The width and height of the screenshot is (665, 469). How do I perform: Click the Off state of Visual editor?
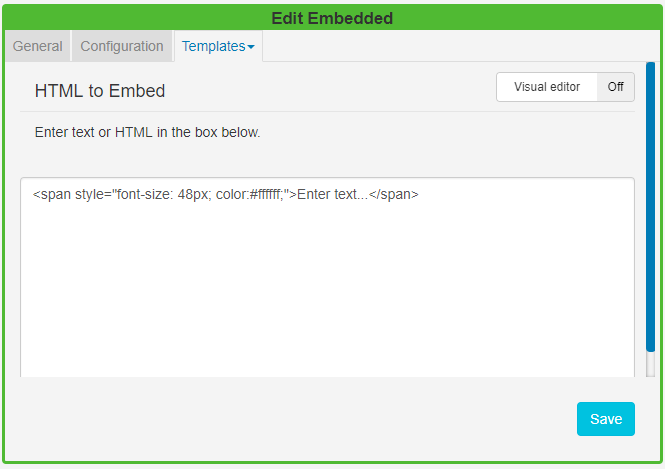click(615, 87)
